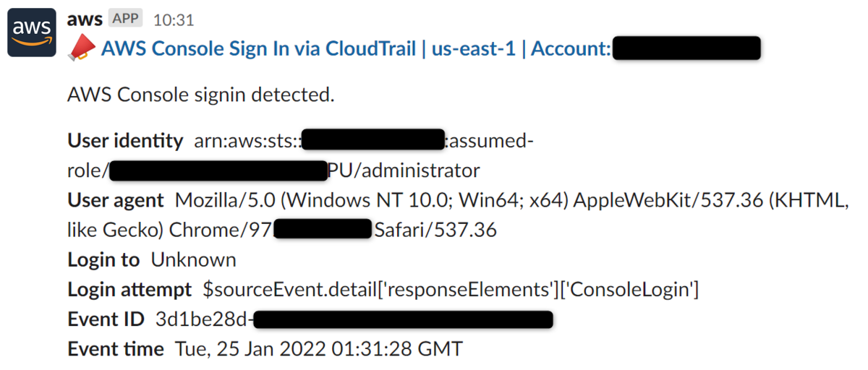868x370 pixels.
Task: Click the redacted Event ID block
Action: click(404, 319)
